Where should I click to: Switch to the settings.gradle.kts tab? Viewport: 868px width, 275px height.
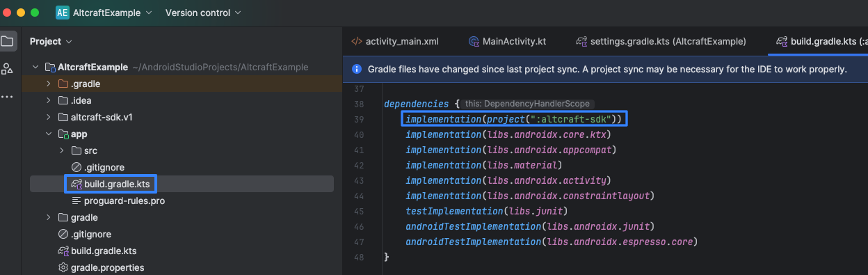661,41
